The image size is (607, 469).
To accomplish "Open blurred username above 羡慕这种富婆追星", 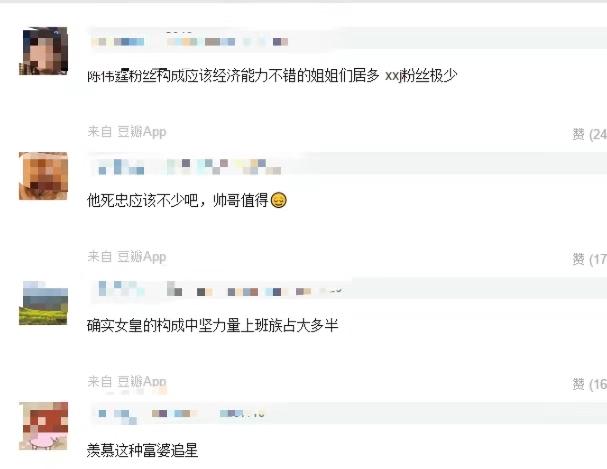I will click(x=117, y=416).
